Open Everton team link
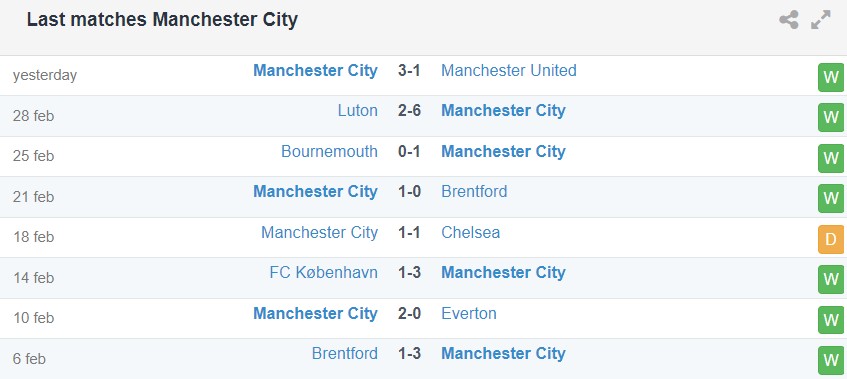 click(469, 313)
